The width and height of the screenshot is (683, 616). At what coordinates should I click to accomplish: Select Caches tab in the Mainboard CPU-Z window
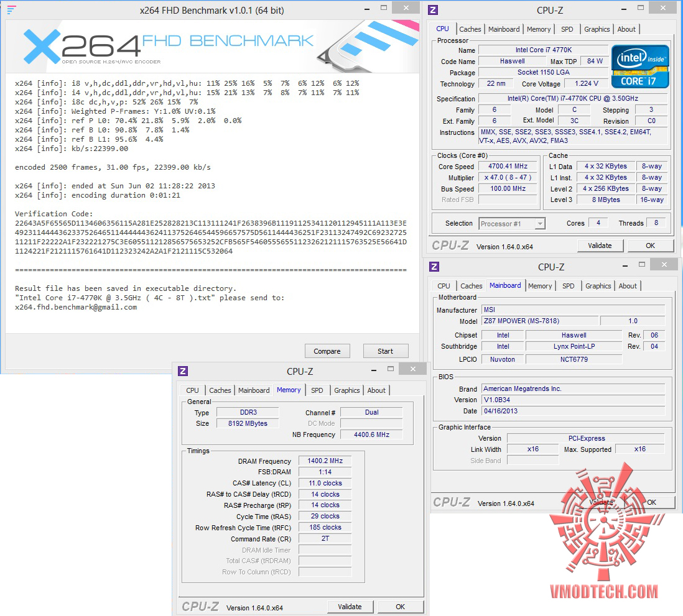tap(472, 286)
